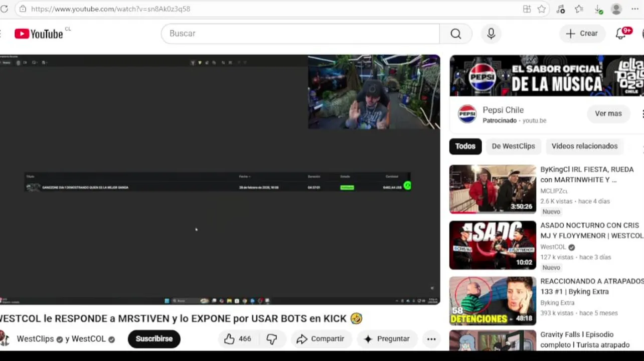Click title Gravity Falls I Episodio completo

585,339
